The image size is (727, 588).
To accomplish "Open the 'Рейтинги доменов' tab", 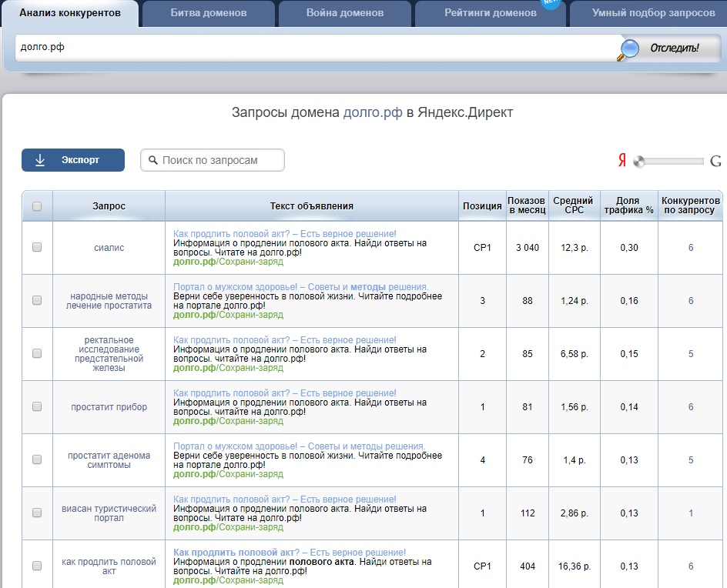I will (490, 13).
